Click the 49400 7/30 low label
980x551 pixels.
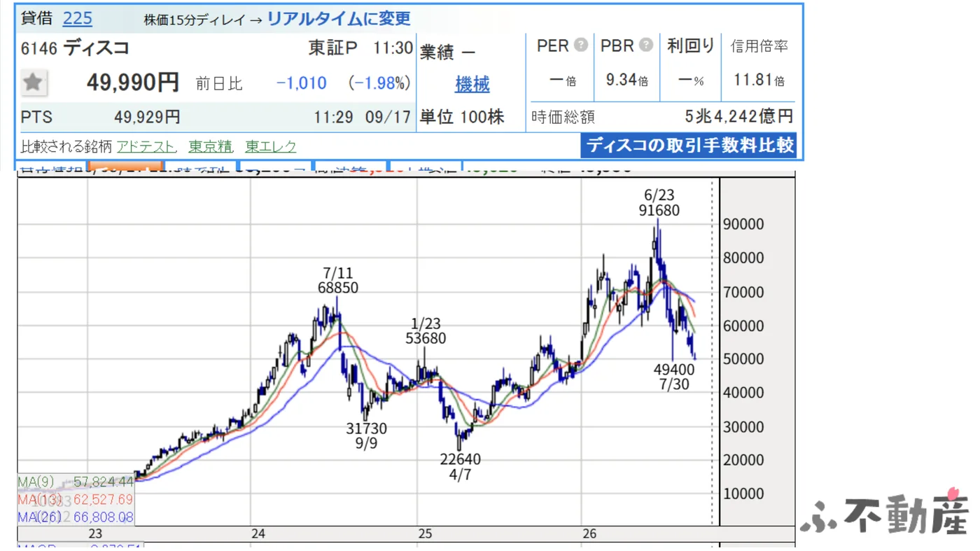point(674,376)
